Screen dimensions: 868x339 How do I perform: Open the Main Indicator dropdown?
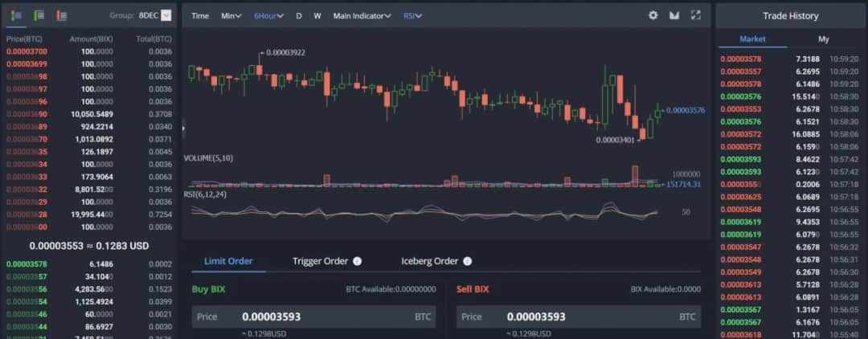point(362,16)
